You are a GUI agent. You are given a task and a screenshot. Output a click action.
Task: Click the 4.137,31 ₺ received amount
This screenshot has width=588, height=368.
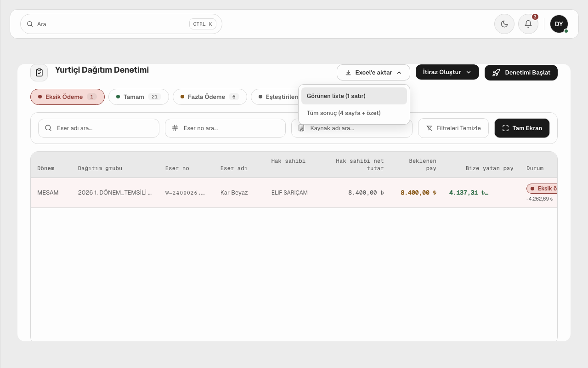tap(469, 193)
